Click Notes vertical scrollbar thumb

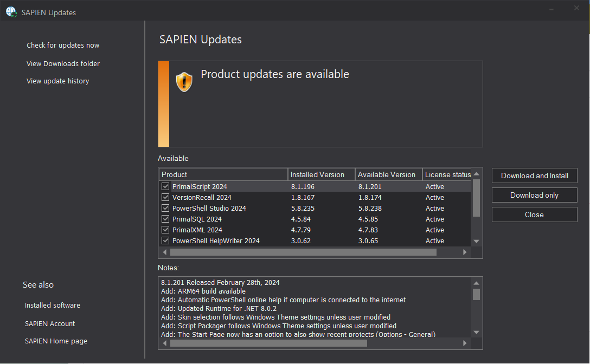click(476, 295)
